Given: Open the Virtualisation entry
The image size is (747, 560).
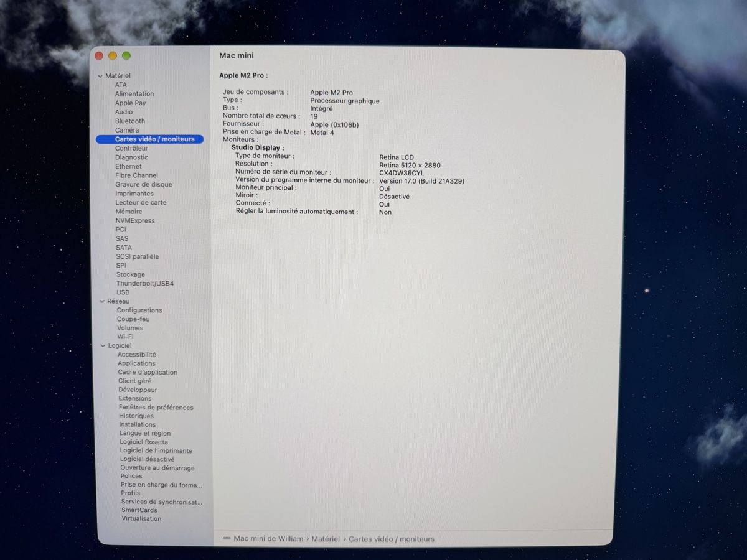Looking at the screenshot, I should click(141, 518).
